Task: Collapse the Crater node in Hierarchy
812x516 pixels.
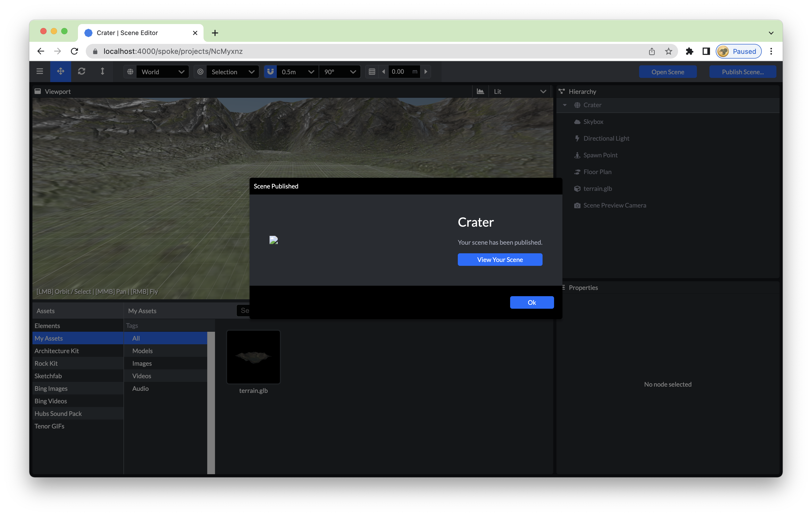Action: point(565,105)
